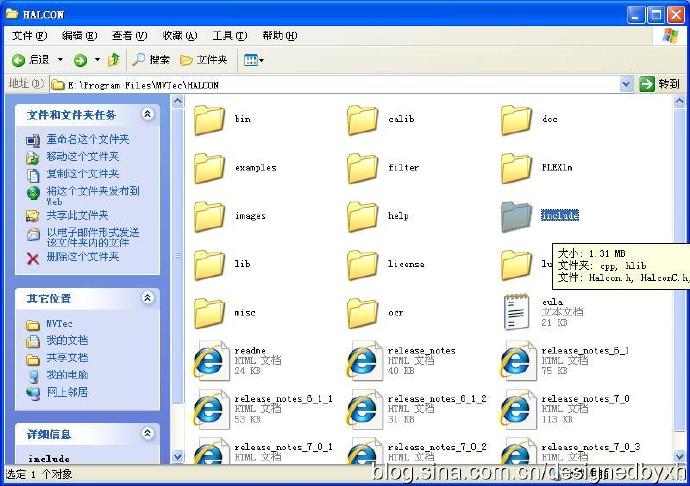The height and width of the screenshot is (486, 690).
Task: Open the 收藏(A) menu
Action: (x=180, y=36)
